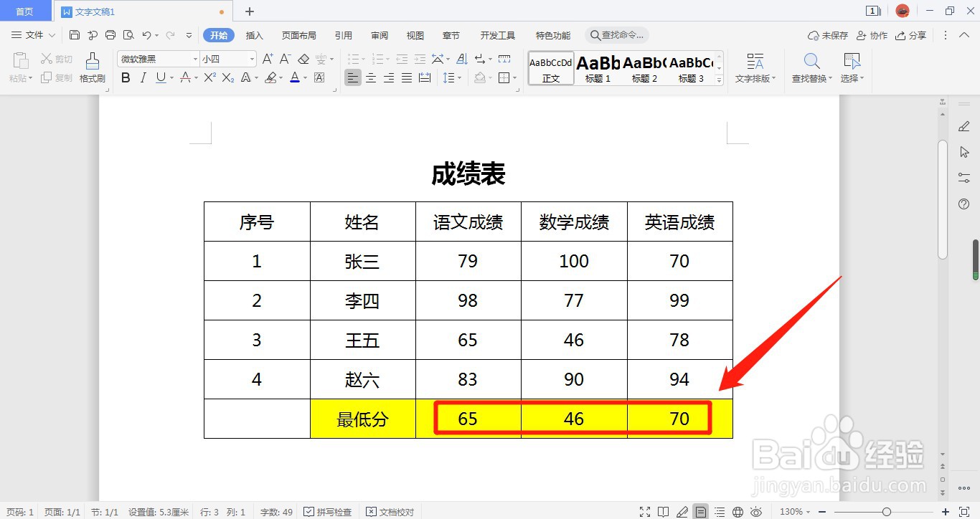
Task: Toggle bold formatting for selected text
Action: pyautogui.click(x=126, y=77)
